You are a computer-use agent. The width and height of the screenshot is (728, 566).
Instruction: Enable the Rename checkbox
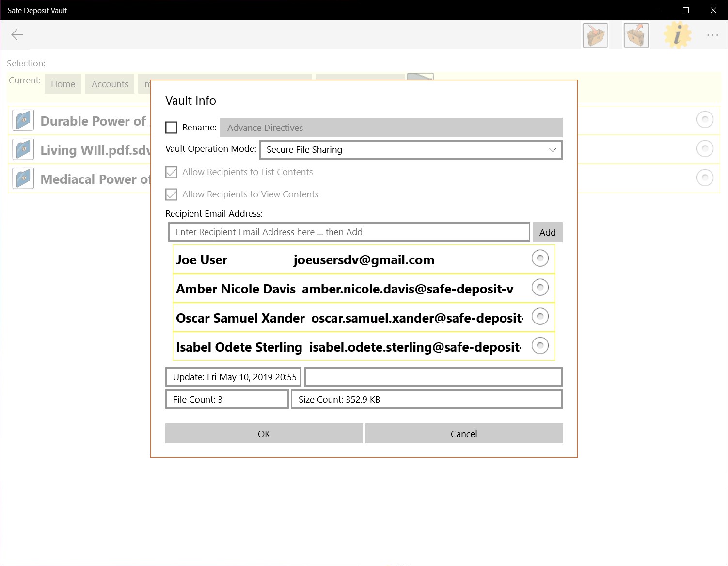point(172,128)
